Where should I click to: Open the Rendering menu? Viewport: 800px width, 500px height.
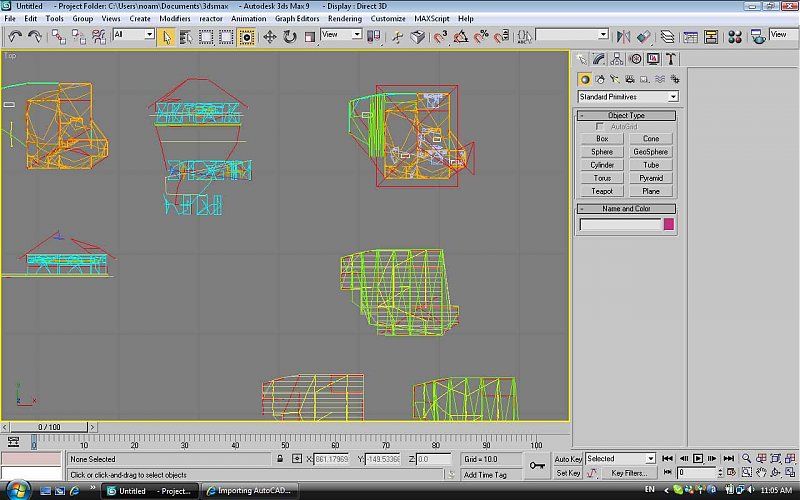click(x=345, y=18)
